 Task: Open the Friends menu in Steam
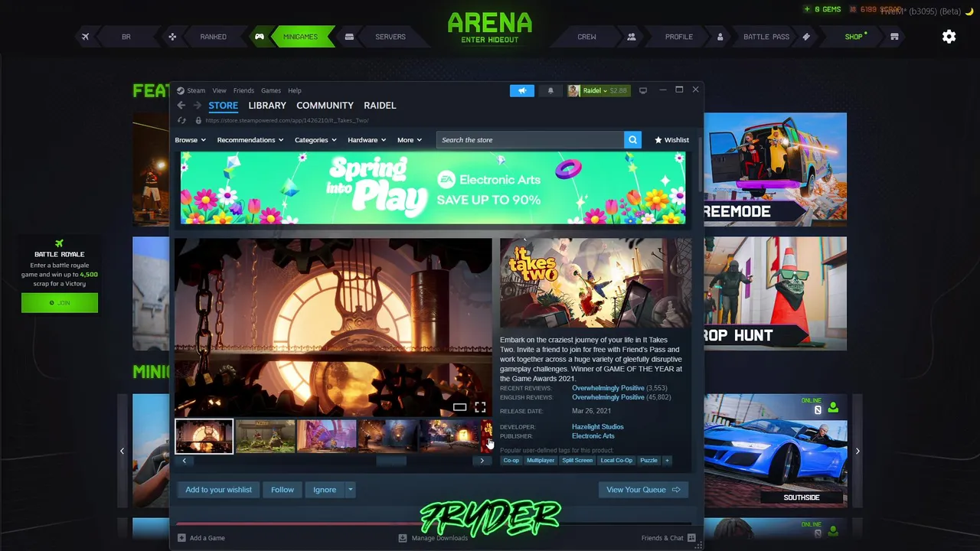click(243, 90)
